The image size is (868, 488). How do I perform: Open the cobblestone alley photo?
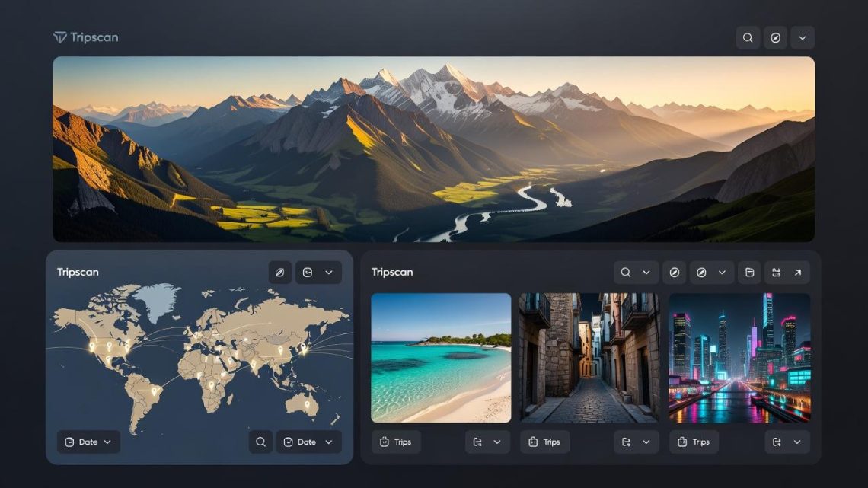coord(589,358)
